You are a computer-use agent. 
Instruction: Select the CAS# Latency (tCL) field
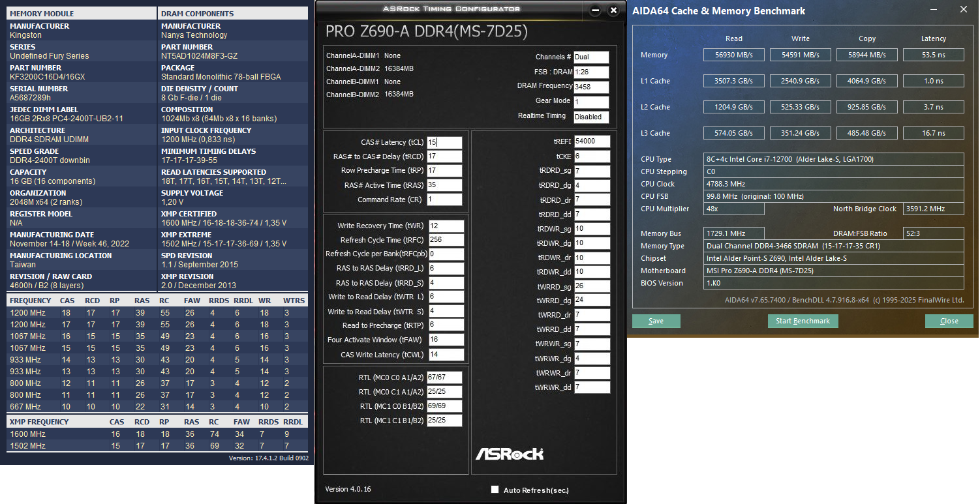444,143
